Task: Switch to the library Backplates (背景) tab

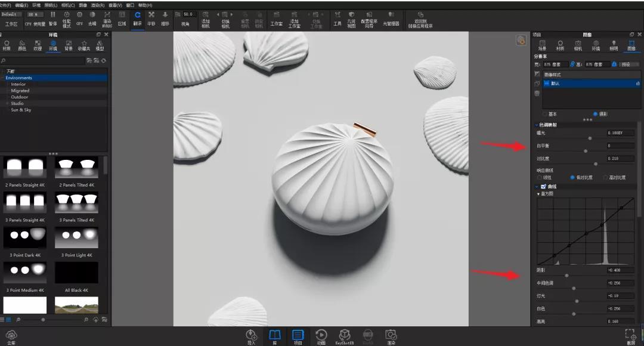Action: (x=69, y=45)
